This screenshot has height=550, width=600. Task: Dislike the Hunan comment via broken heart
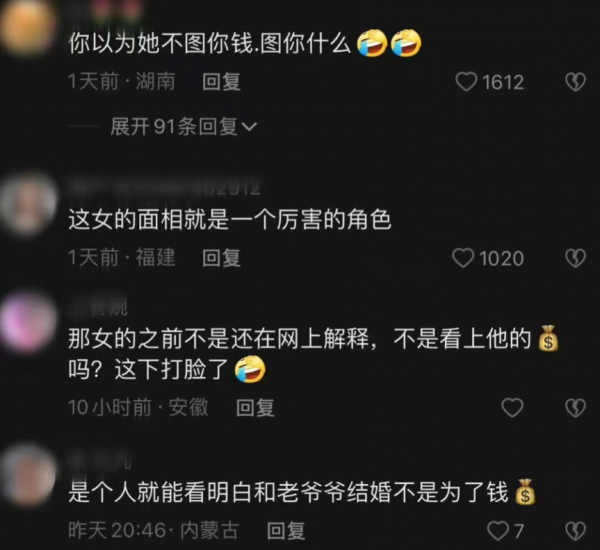coord(576,82)
